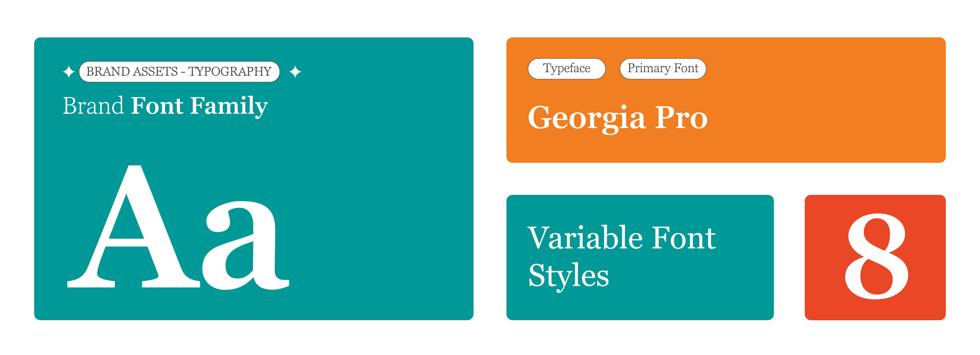Click the word Georgia in the title
The image size is (980, 355).
click(x=586, y=118)
